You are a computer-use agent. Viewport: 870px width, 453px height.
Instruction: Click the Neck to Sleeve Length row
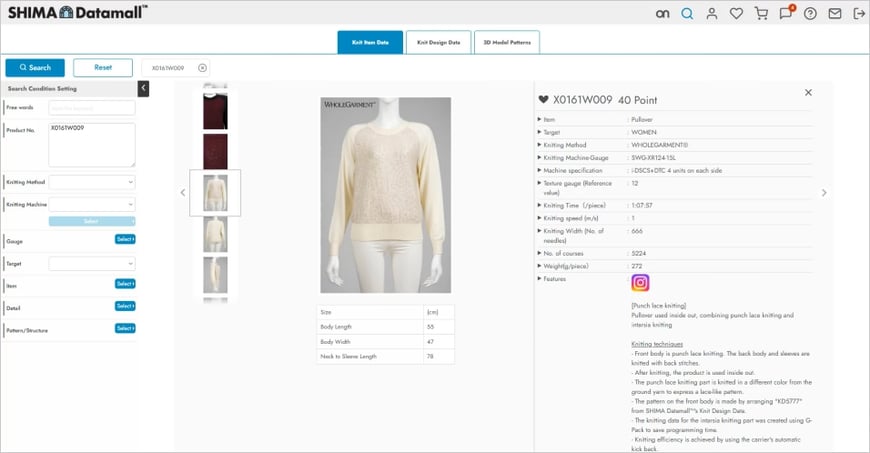[x=386, y=356]
